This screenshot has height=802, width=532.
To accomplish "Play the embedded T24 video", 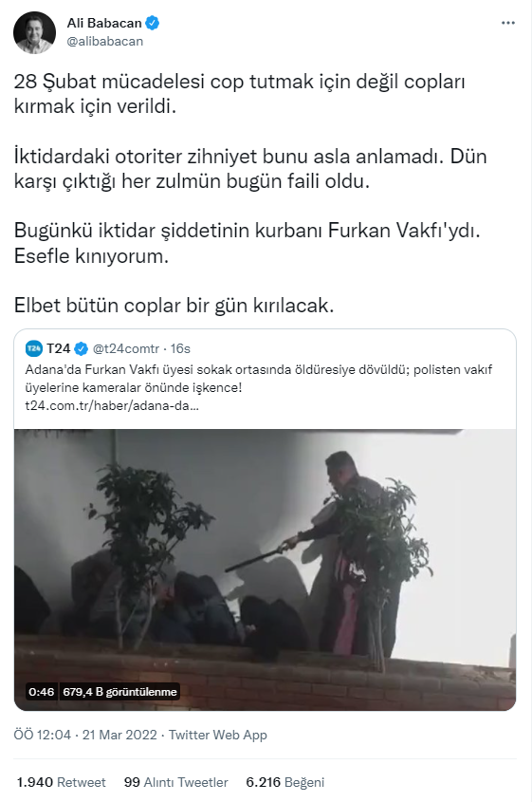I will point(265,569).
